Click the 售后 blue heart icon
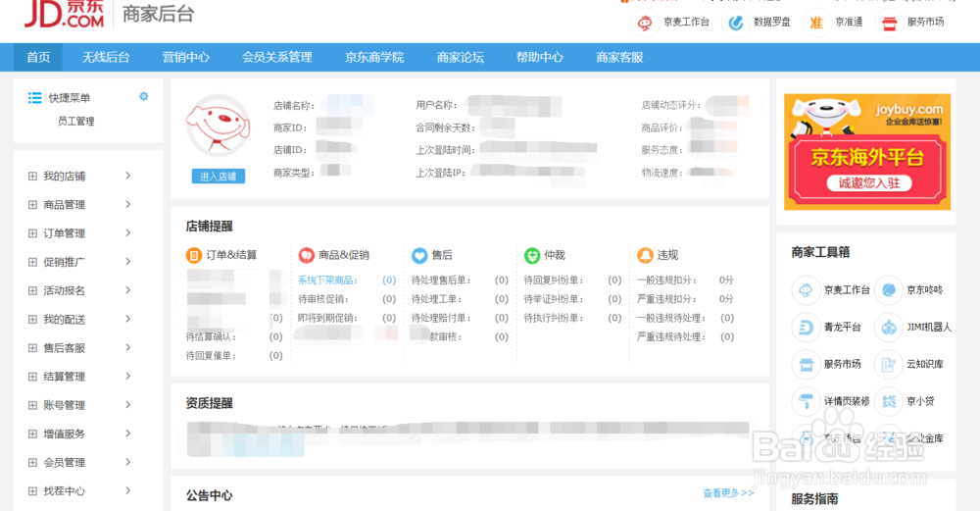 [419, 255]
